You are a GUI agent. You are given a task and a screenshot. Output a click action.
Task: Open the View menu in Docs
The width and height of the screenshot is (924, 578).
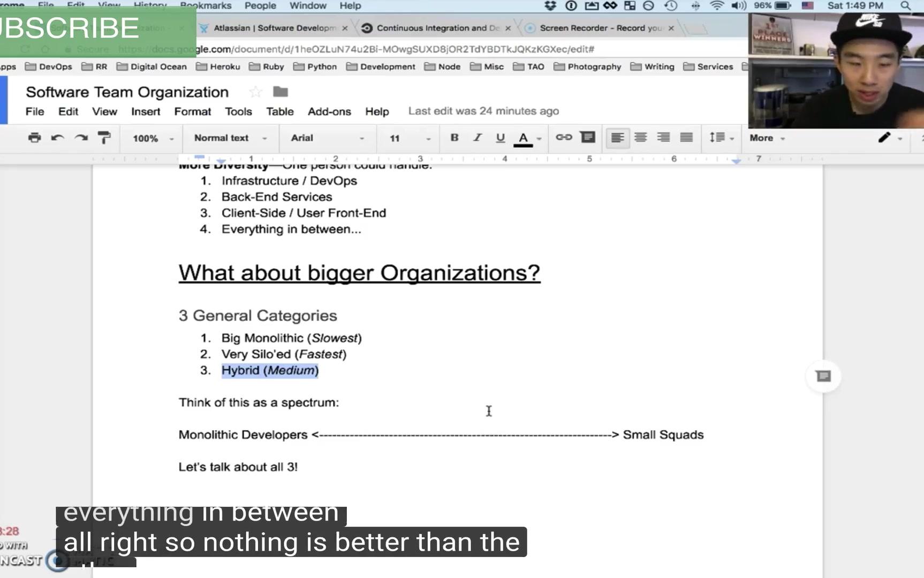[x=104, y=111]
